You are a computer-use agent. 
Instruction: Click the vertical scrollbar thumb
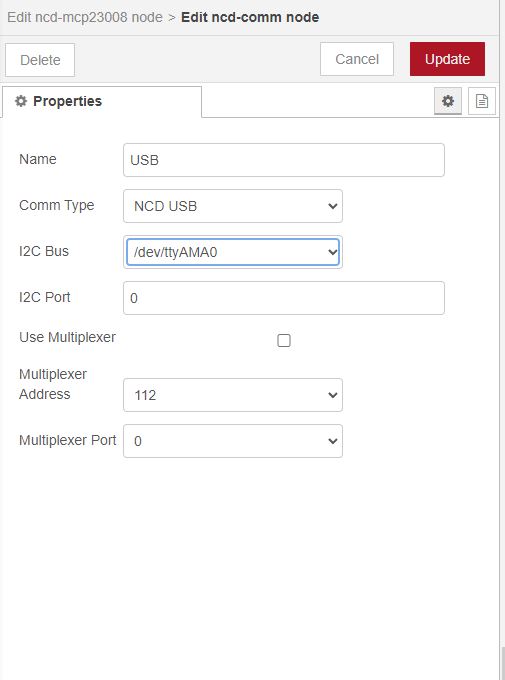(502, 664)
